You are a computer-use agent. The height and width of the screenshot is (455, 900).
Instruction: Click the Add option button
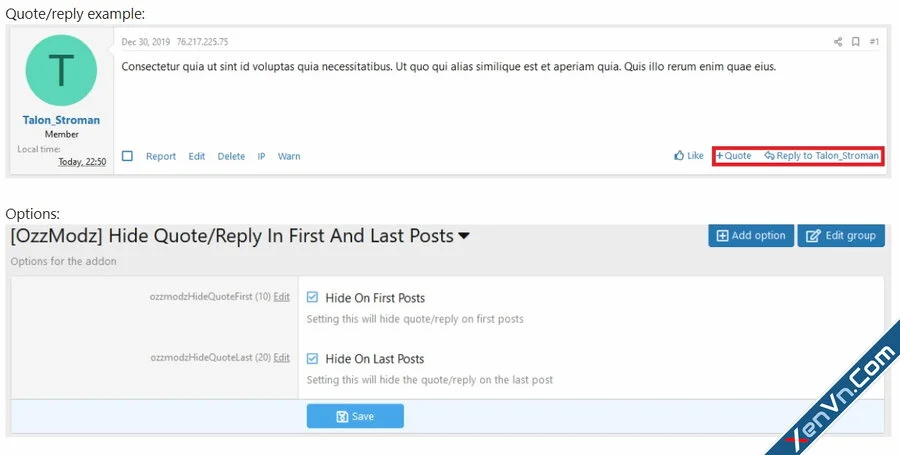(751, 236)
